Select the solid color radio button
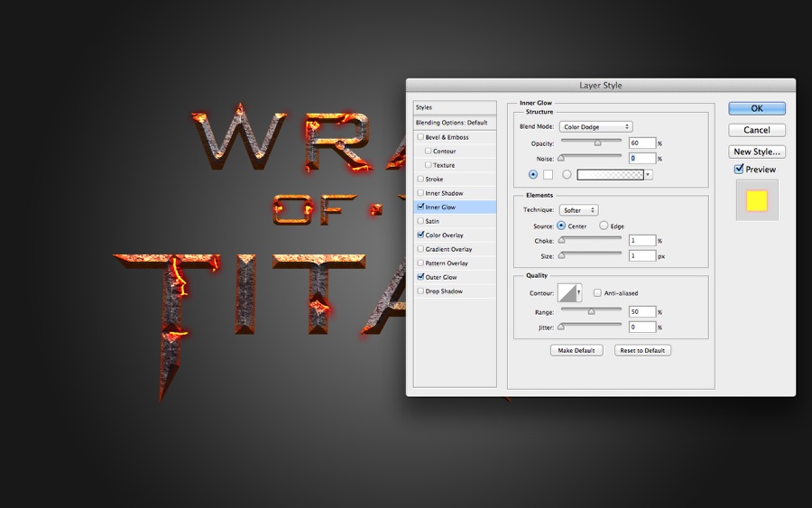812x508 pixels. pos(533,174)
